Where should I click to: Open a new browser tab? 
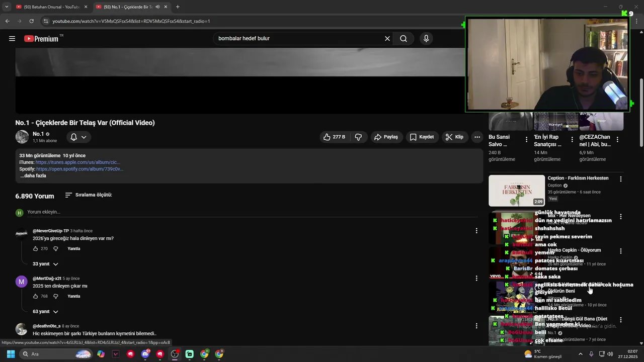coord(178,7)
